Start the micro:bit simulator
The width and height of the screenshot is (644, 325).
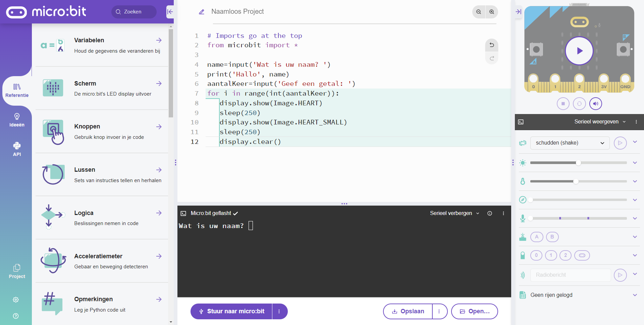coord(579,51)
